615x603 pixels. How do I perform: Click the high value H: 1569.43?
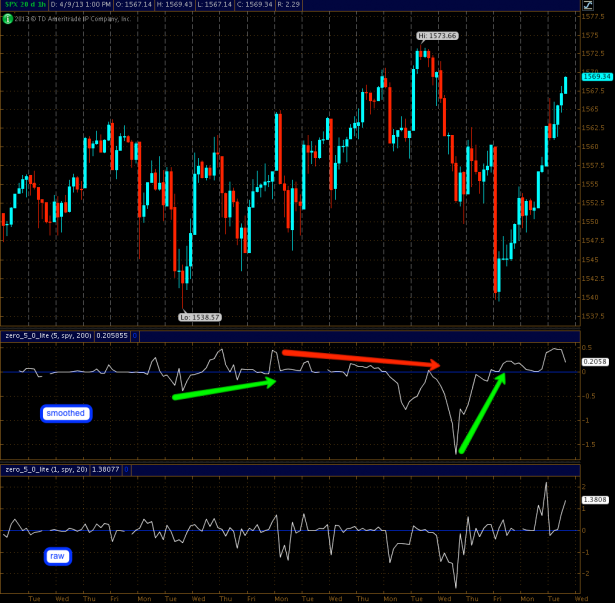174,5
